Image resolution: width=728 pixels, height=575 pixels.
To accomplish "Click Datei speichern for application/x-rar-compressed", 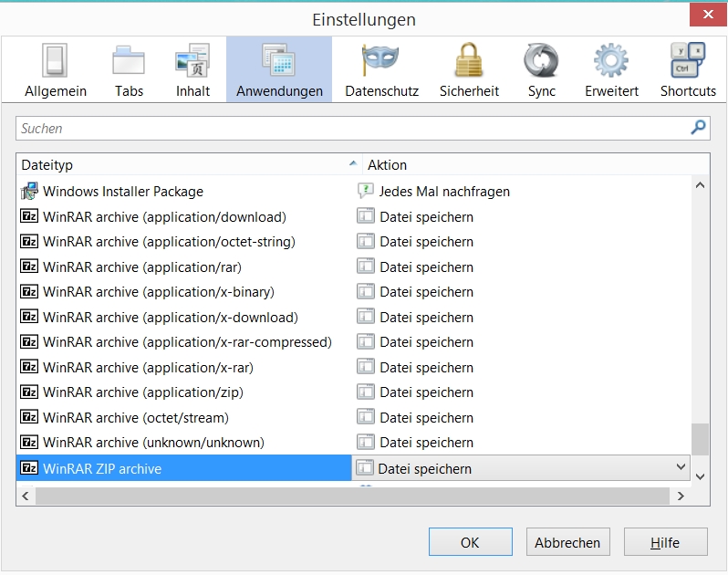I will tap(426, 342).
